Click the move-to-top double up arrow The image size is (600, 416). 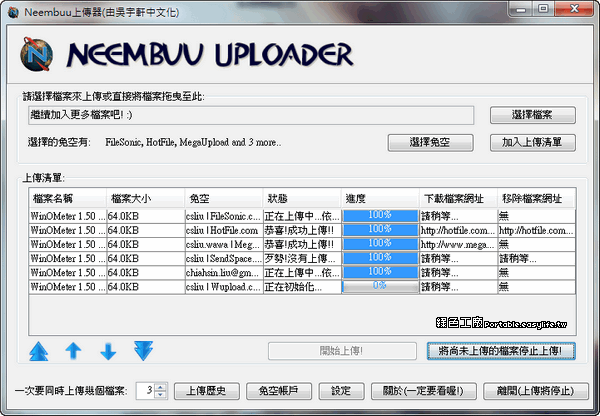39,351
